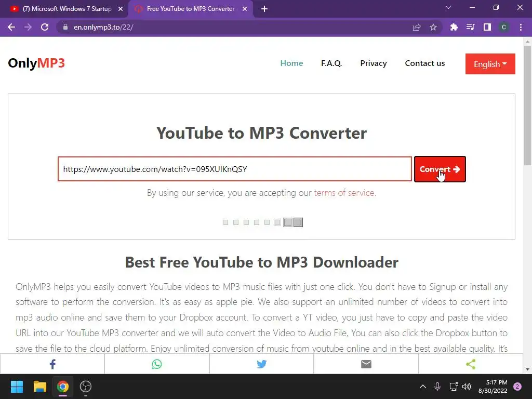Open the network tray icon

[x=454, y=387]
